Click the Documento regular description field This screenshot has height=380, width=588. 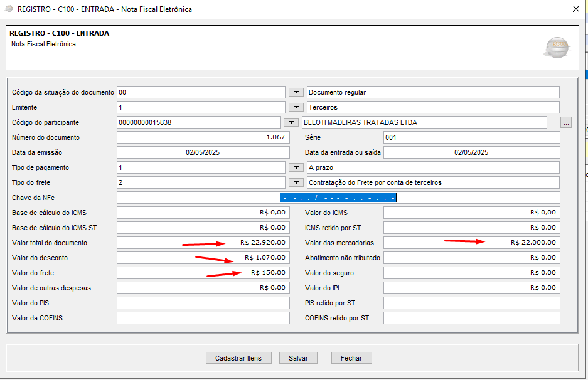[433, 92]
